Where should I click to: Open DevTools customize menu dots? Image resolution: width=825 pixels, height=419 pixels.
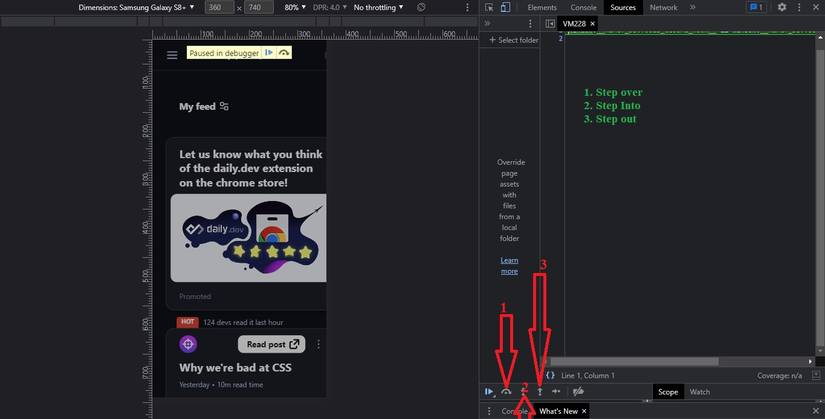[799, 7]
